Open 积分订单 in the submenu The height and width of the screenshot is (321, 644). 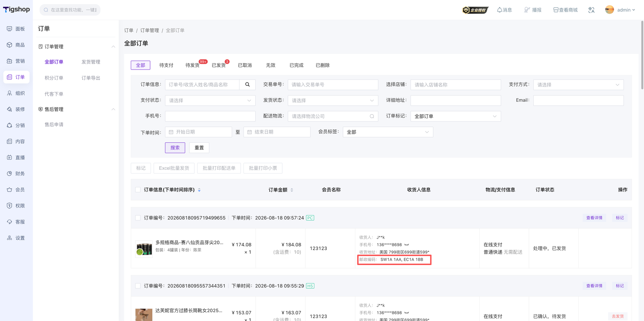click(x=54, y=78)
